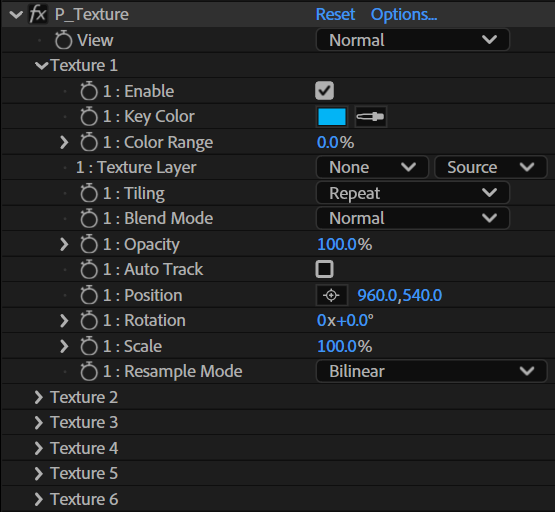The width and height of the screenshot is (555, 512).
Task: Uncheck the 1 : Enable checkbox
Action: pyautogui.click(x=324, y=91)
